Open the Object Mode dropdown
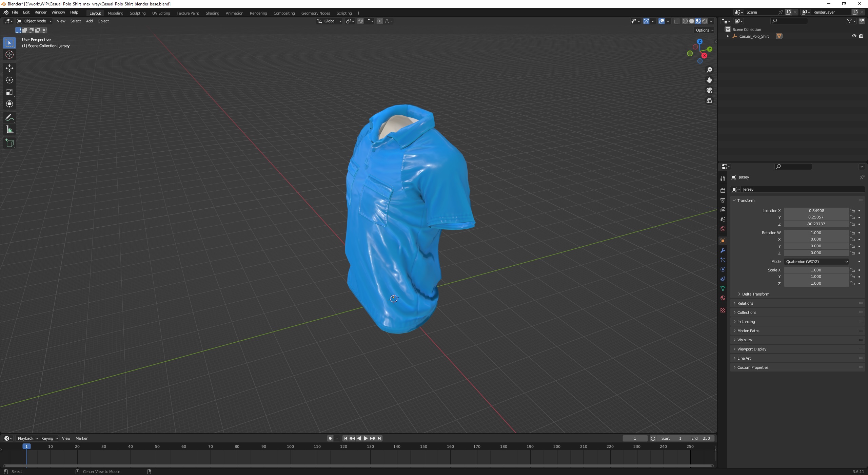This screenshot has height=475, width=868. tap(34, 21)
